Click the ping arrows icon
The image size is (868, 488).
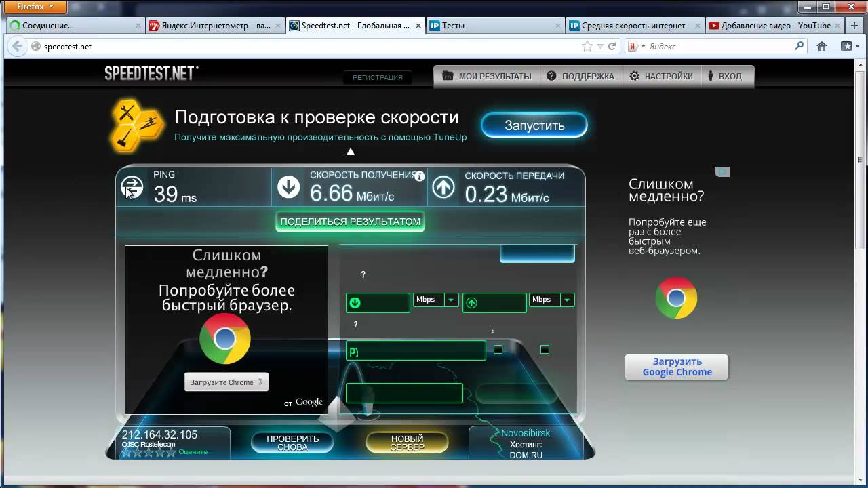[x=132, y=187]
